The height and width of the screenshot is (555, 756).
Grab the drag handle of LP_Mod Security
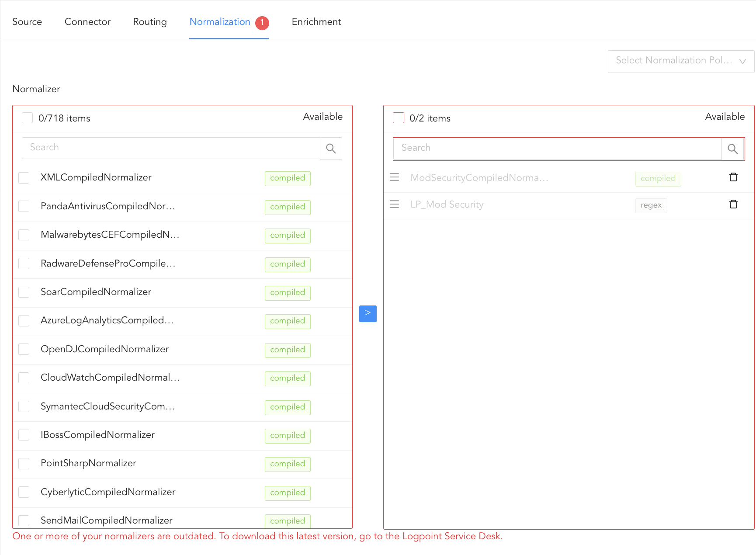pos(395,205)
